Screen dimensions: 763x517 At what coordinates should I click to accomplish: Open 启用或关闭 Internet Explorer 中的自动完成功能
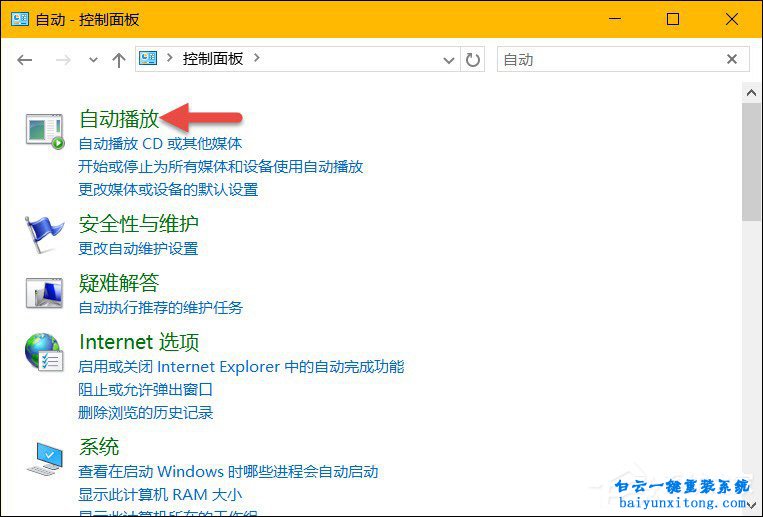pyautogui.click(x=241, y=367)
